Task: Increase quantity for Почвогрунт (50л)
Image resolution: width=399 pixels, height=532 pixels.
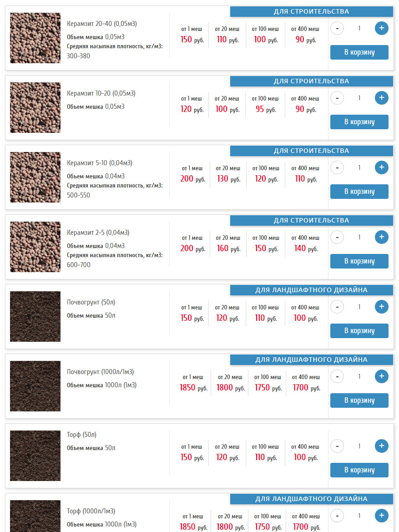Action: (x=381, y=307)
